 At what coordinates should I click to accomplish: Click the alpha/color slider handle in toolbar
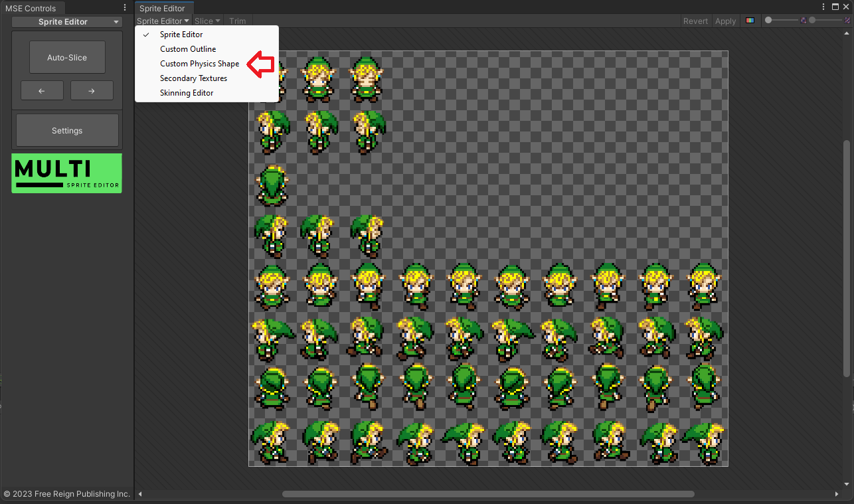[768, 21]
